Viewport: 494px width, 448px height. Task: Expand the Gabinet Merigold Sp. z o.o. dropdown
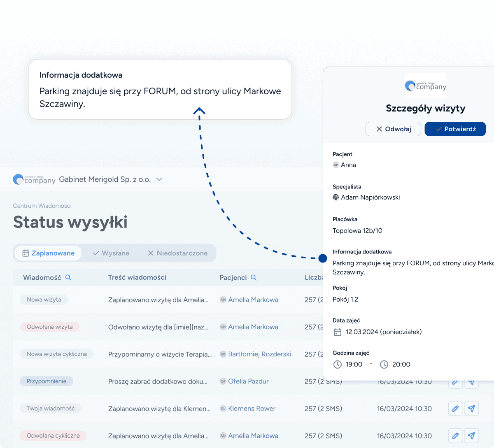pos(160,179)
